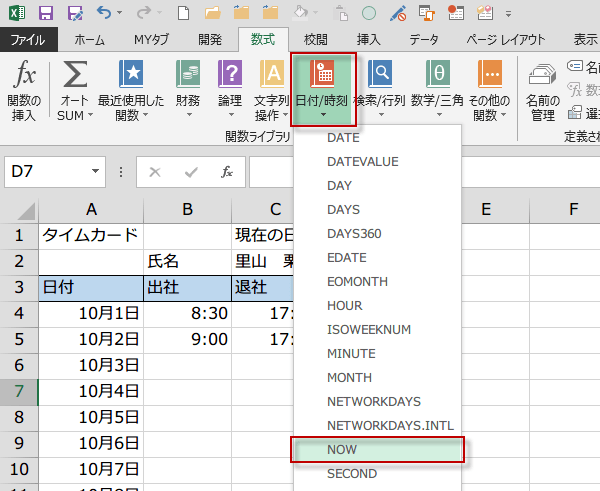Click the Undo arrow in quick access toolbar
Screen dimensions: 600x491
pos(105,15)
